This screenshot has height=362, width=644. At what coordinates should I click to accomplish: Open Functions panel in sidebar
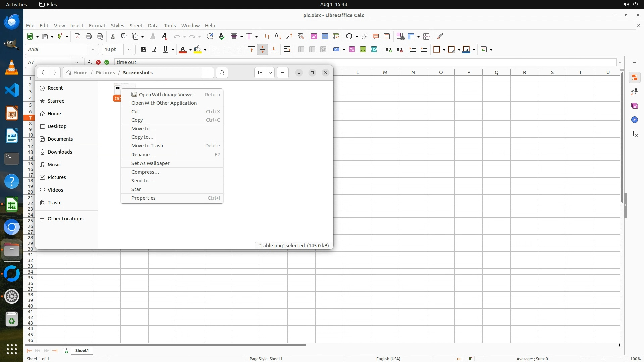tap(635, 134)
